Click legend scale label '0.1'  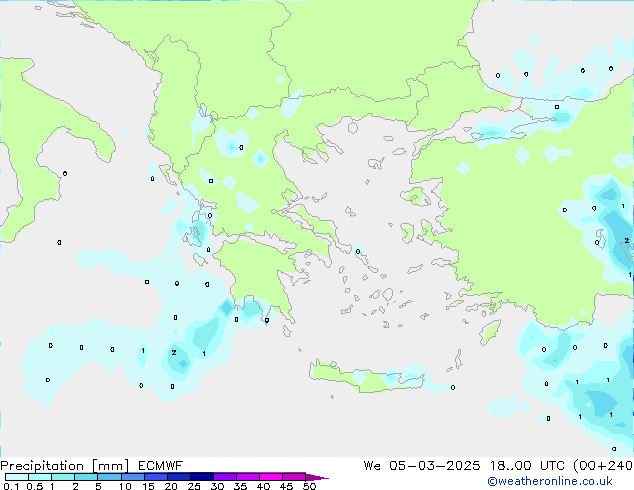[12, 486]
